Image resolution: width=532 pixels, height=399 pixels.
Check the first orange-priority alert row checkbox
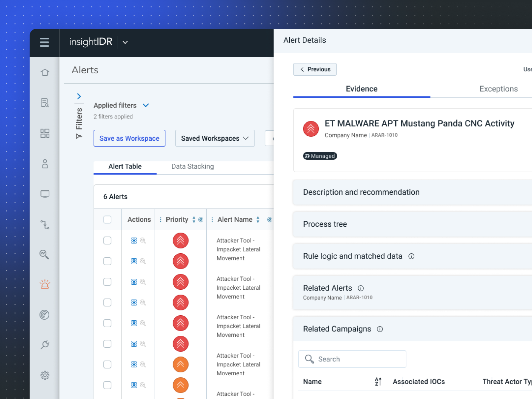[107, 365]
